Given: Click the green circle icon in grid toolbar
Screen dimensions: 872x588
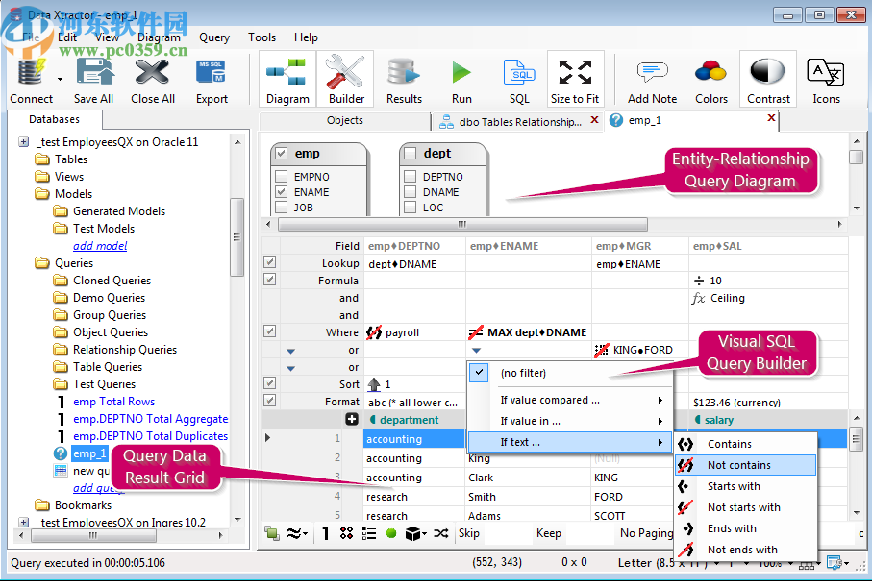Looking at the screenshot, I should tap(391, 533).
